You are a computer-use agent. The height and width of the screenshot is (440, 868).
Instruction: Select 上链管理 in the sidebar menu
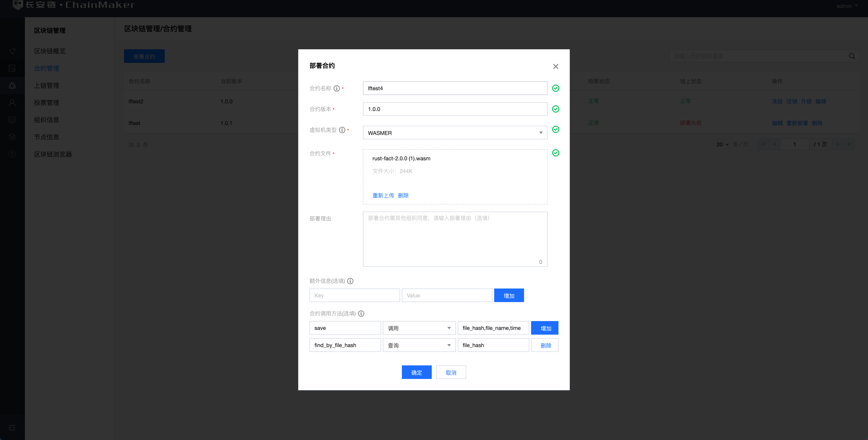tap(47, 85)
